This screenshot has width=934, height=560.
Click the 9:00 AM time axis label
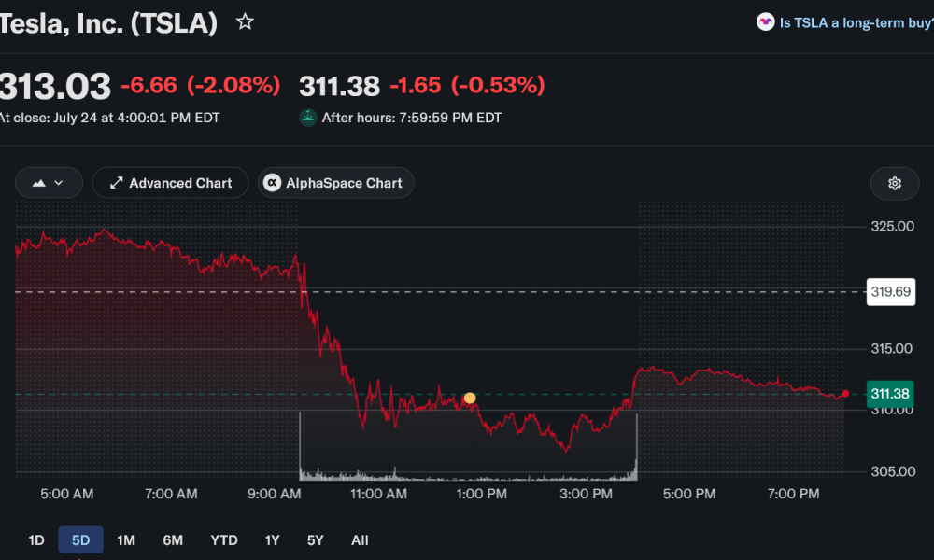click(275, 494)
